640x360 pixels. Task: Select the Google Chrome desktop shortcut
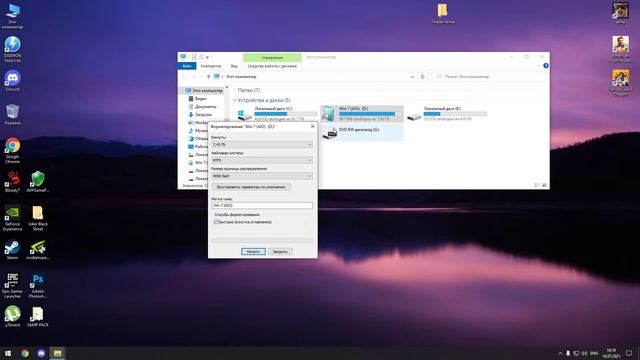(x=13, y=150)
